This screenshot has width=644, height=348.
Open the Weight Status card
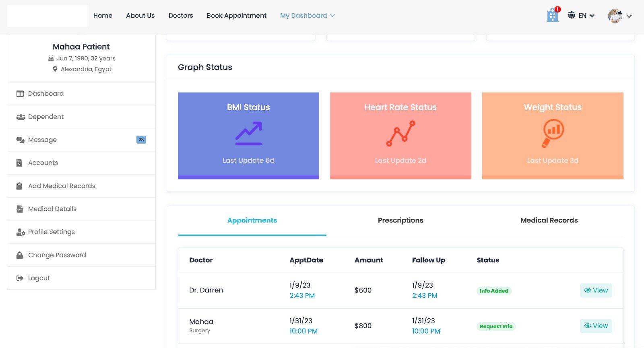tap(553, 136)
